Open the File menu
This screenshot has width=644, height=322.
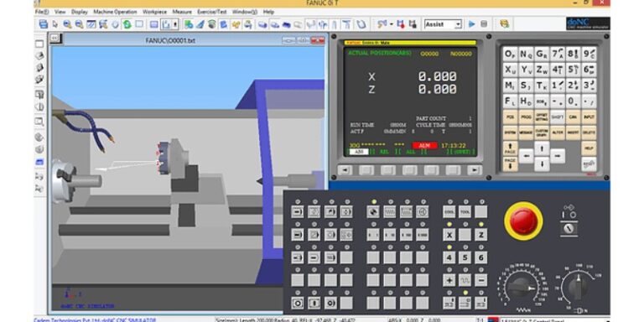tap(41, 12)
